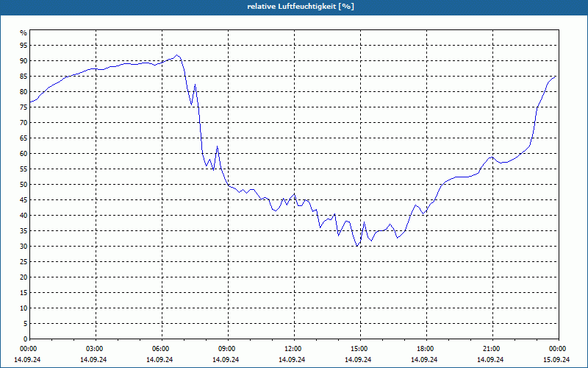588x368 pixels.
Task: Click the x-axis time '21:00'
Action: click(x=492, y=349)
